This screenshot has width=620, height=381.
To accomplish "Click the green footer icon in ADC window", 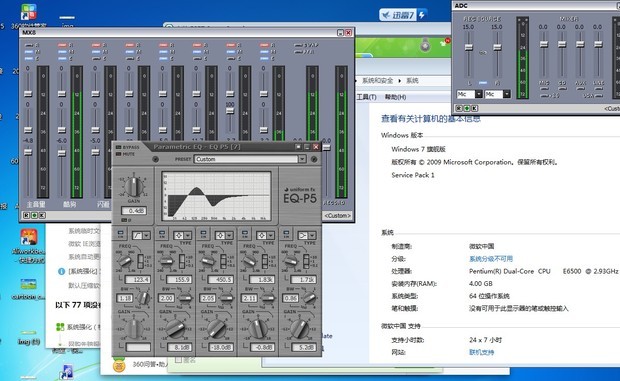I will tap(467, 108).
